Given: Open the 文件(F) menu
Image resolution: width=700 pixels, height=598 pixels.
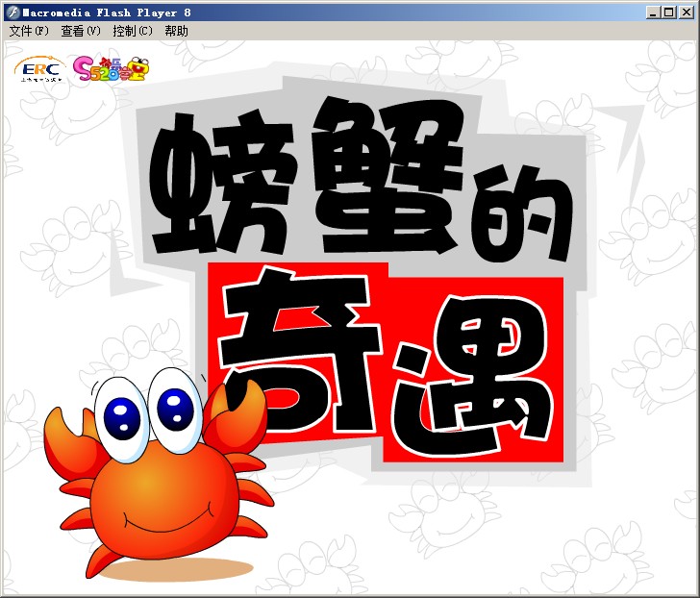Looking at the screenshot, I should [x=28, y=31].
